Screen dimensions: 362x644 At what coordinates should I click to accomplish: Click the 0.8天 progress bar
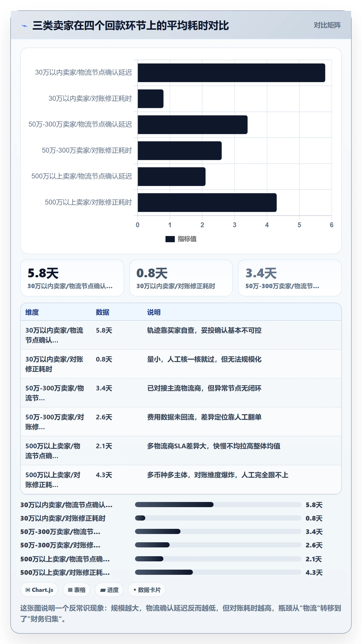click(218, 518)
